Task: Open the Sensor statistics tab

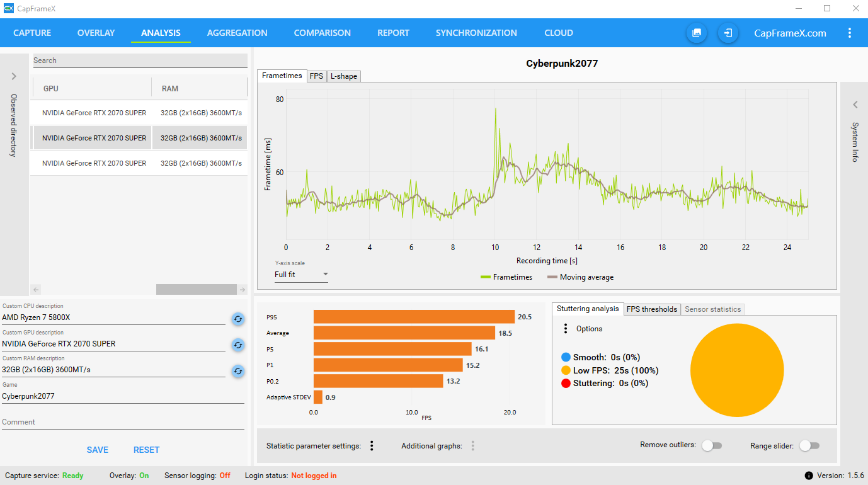Action: click(712, 309)
